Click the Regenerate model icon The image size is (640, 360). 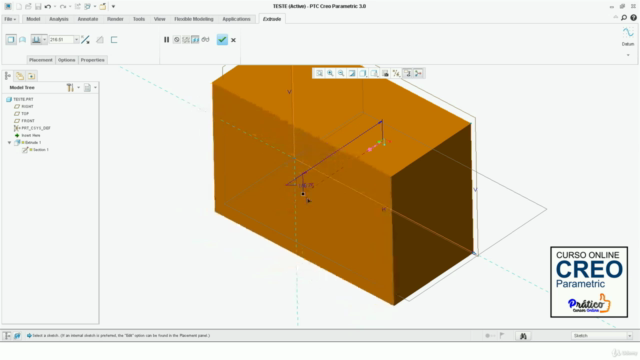click(x=78, y=7)
